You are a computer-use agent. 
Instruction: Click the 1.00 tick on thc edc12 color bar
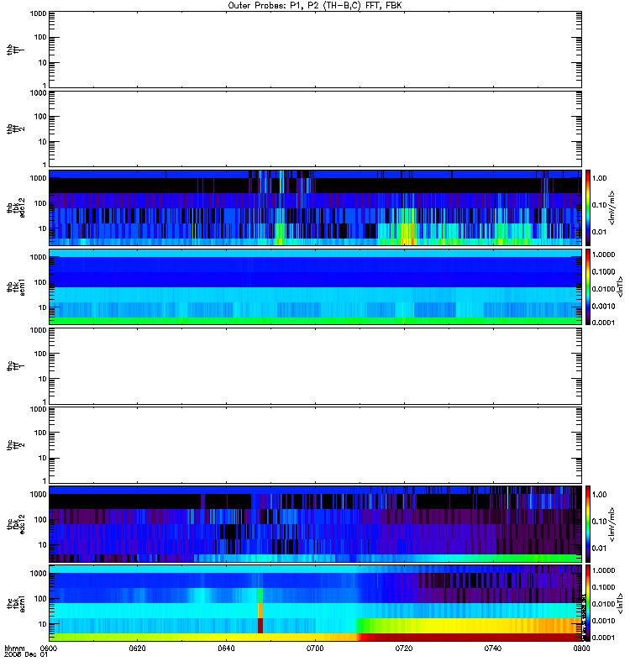pos(600,494)
